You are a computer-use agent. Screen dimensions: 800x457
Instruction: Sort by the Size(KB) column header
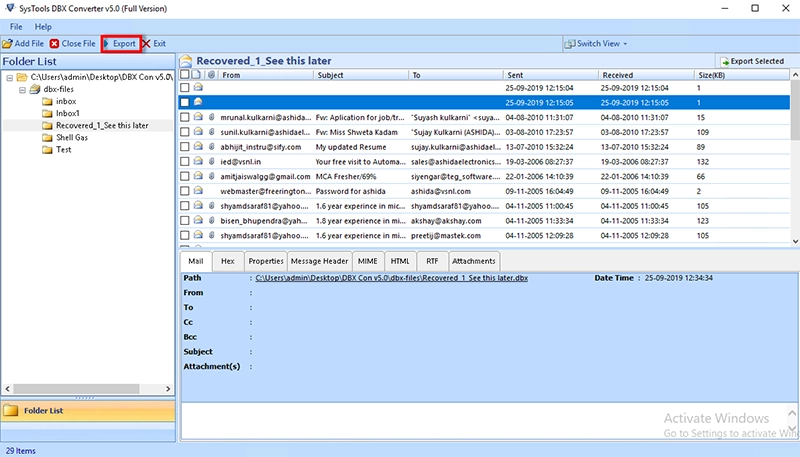(x=742, y=75)
